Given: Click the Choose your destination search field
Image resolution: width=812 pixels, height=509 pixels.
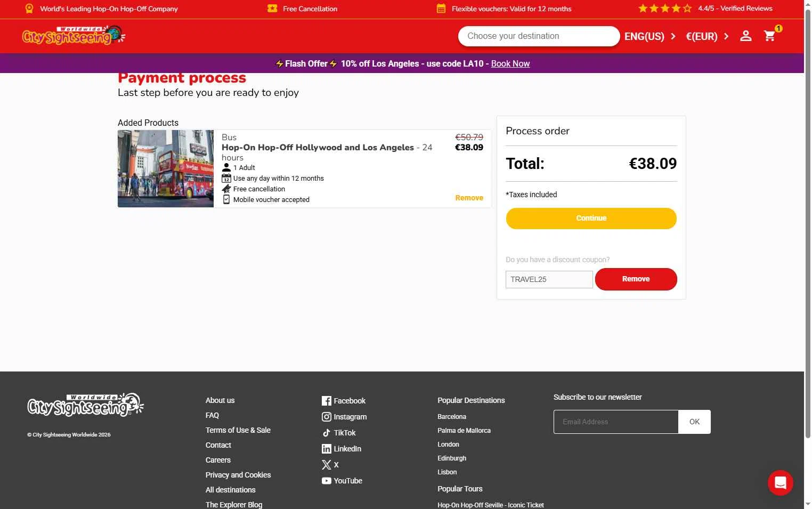Looking at the screenshot, I should [x=539, y=36].
